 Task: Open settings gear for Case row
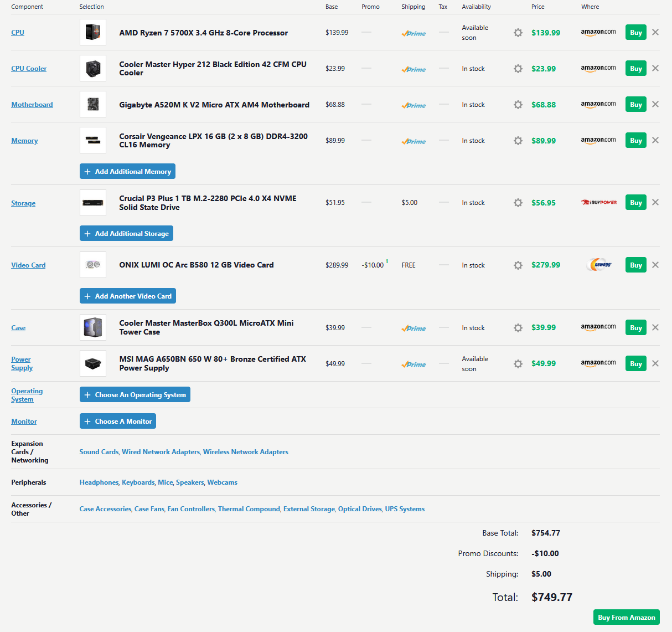pos(518,328)
